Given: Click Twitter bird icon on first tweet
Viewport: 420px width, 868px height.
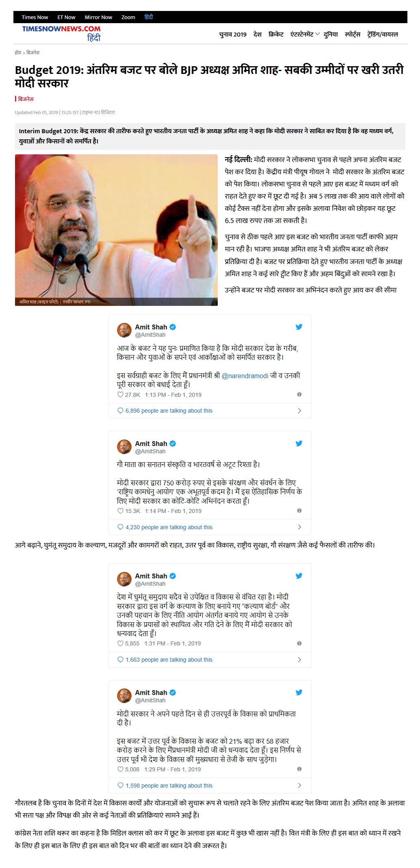Looking at the screenshot, I should [x=299, y=327].
